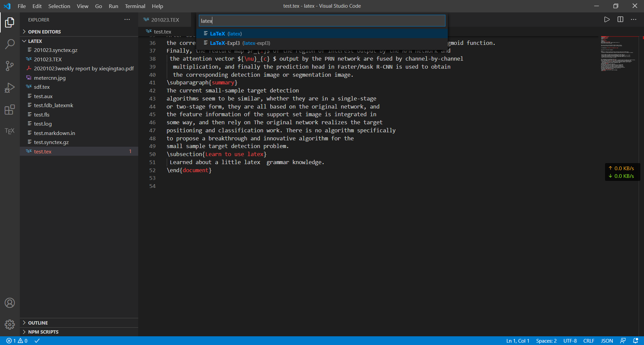644x345 pixels.
Task: Open the Terminal menu
Action: click(135, 6)
